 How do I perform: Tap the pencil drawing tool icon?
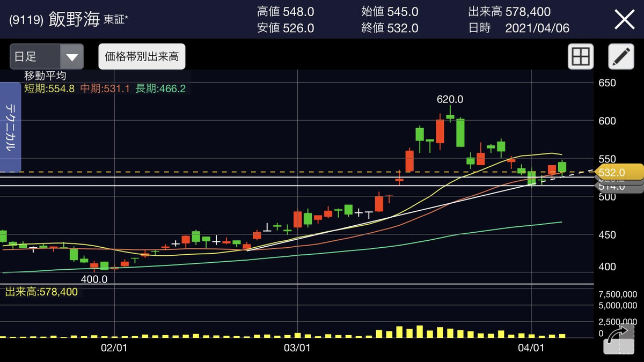621,56
